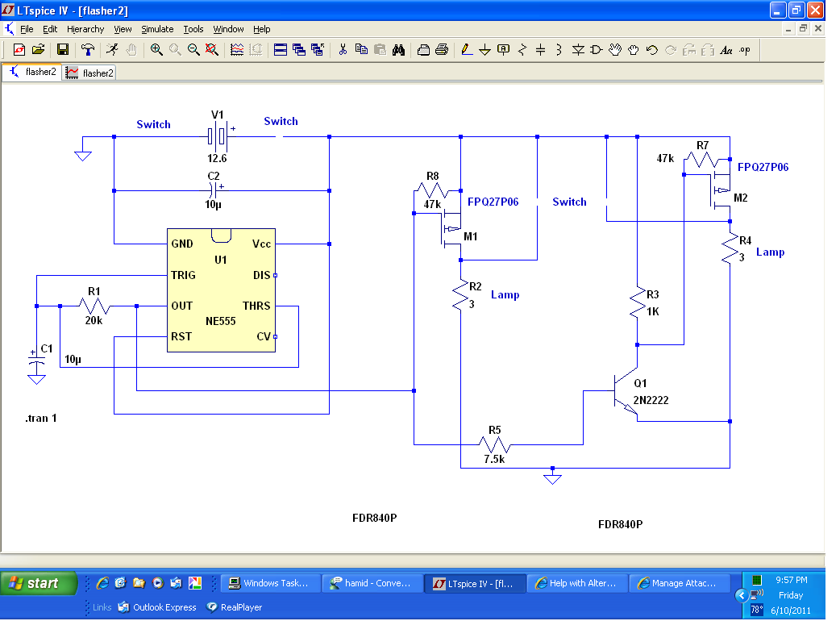The image size is (840, 621).
Task: Pick the Capacitor placement tool
Action: (541, 50)
